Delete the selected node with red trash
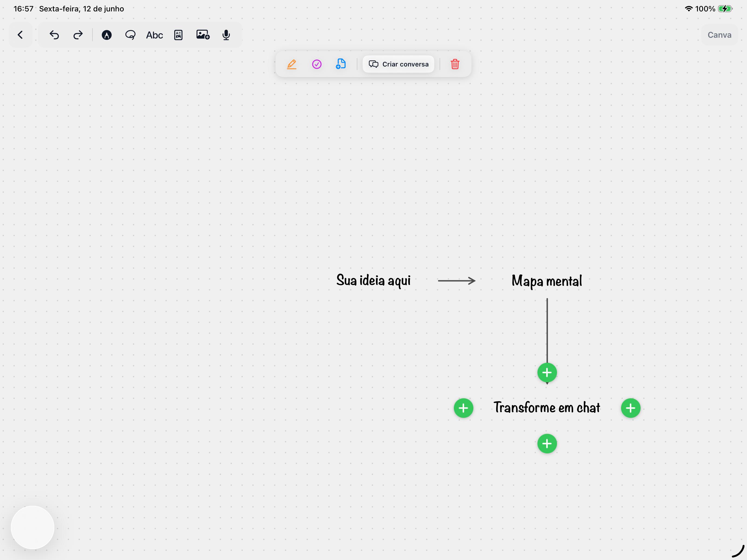Viewport: 747px width, 560px height. [455, 64]
